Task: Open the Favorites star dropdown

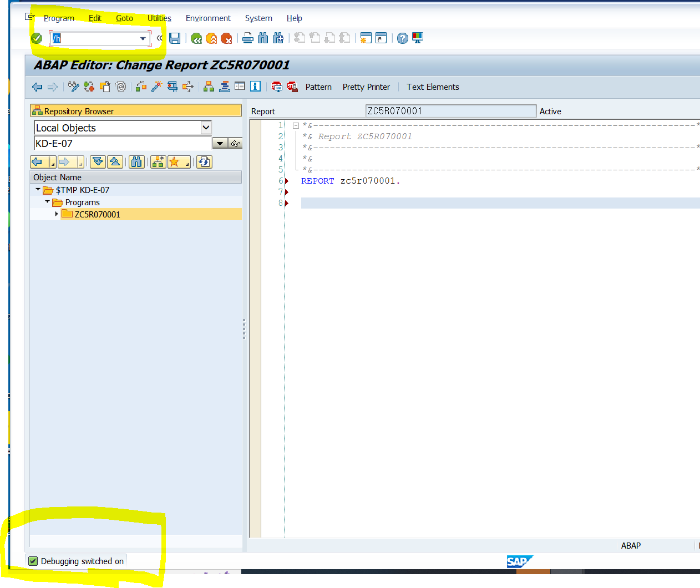Action: click(179, 162)
